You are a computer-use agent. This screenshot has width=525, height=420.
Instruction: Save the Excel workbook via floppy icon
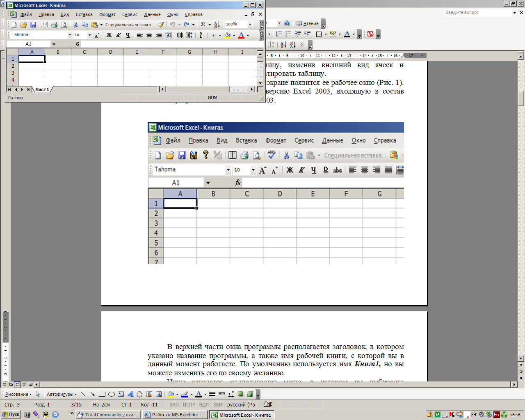[x=33, y=25]
